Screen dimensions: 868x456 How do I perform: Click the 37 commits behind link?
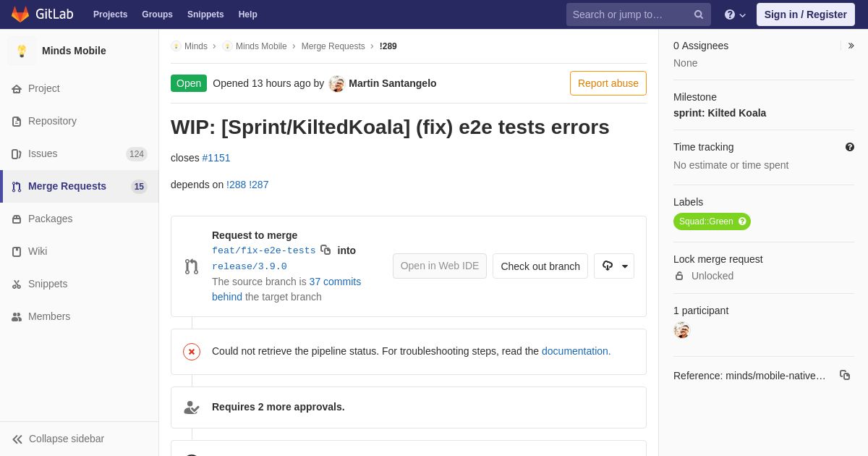tap(286, 289)
